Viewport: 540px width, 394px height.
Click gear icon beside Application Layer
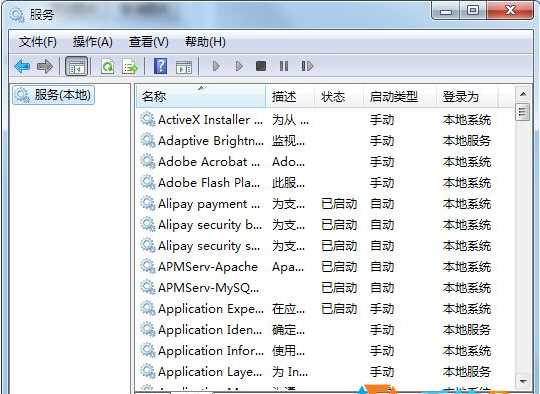coord(148,372)
